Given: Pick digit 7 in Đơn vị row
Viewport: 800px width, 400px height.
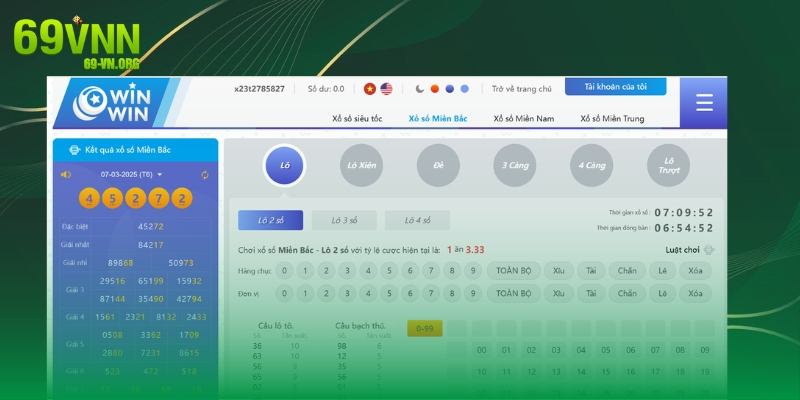Looking at the screenshot, I should [x=431, y=293].
